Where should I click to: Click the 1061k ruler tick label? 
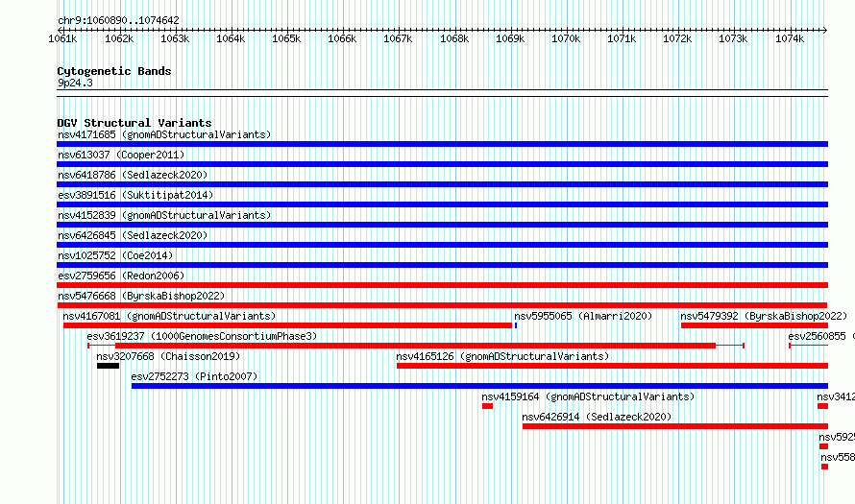pos(62,38)
